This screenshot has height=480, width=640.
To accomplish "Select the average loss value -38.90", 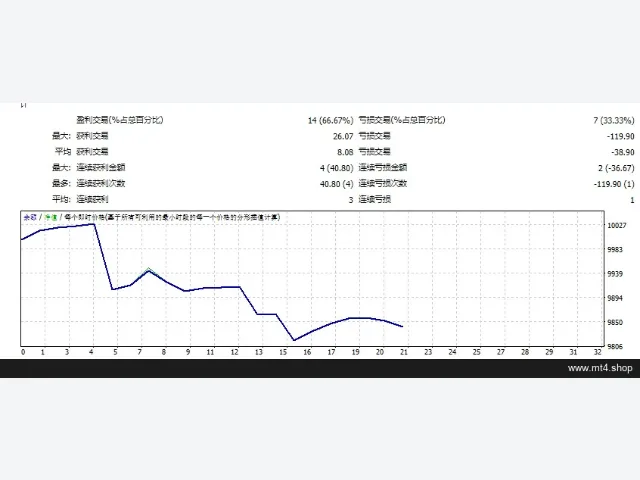I will pos(622,152).
